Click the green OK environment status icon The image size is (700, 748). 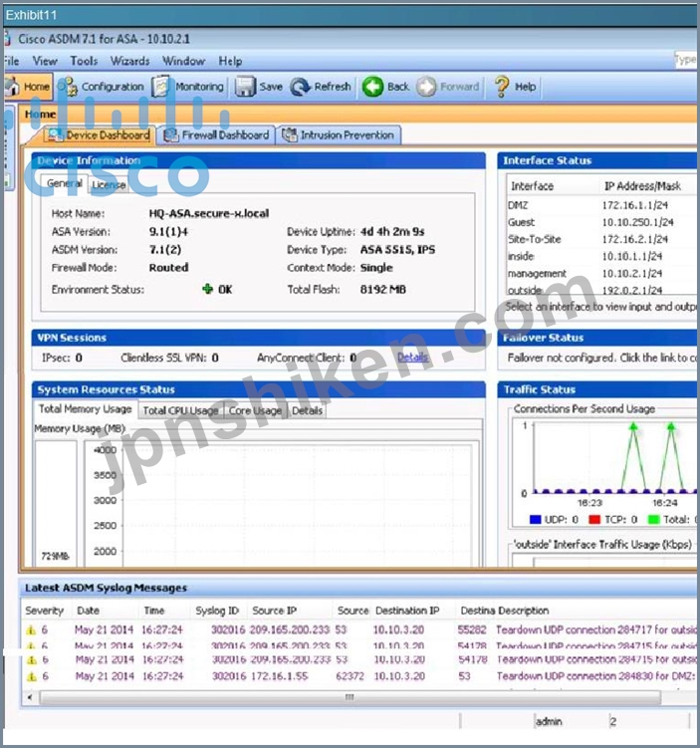[x=207, y=289]
